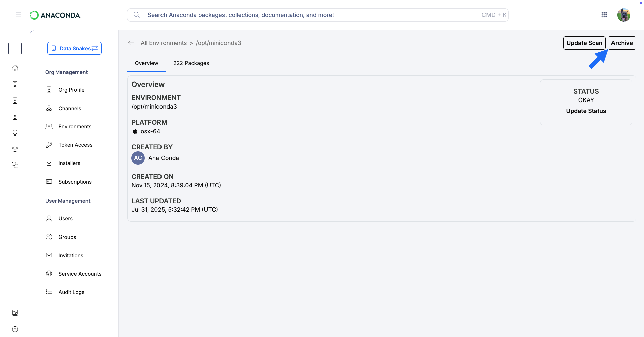Click the Invitations envelope icon
The image size is (644, 337).
(x=49, y=255)
